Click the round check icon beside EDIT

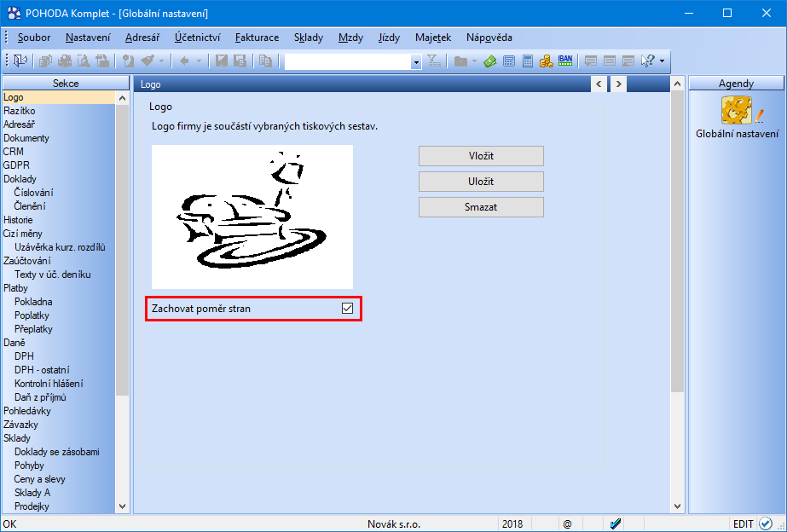point(766,524)
